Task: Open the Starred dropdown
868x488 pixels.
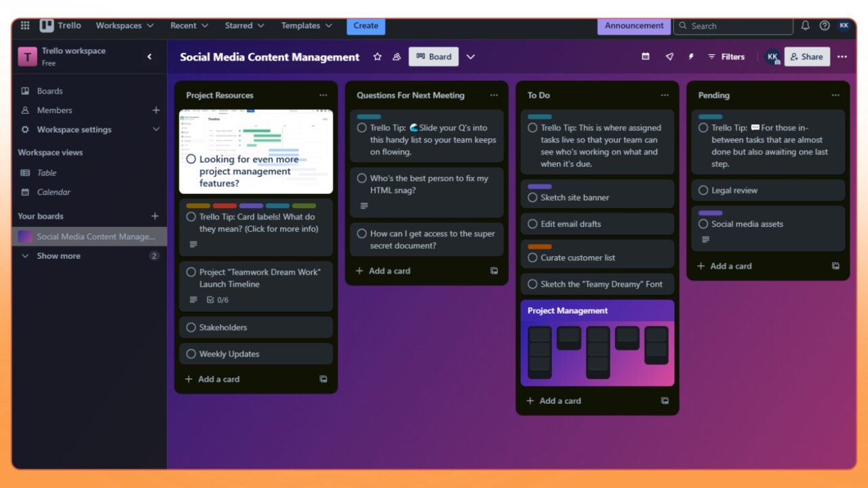Action: click(x=245, y=26)
